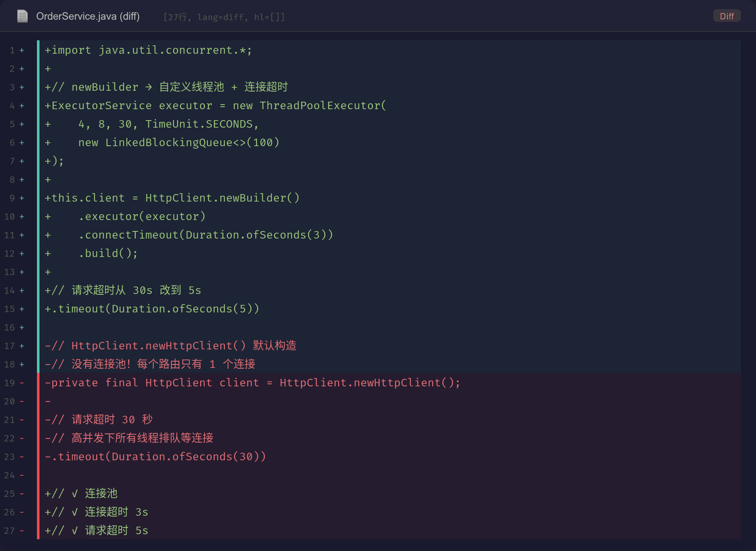Screen dimensions: 756x551
Task: Select line number 19 in gutter
Action: 10,383
